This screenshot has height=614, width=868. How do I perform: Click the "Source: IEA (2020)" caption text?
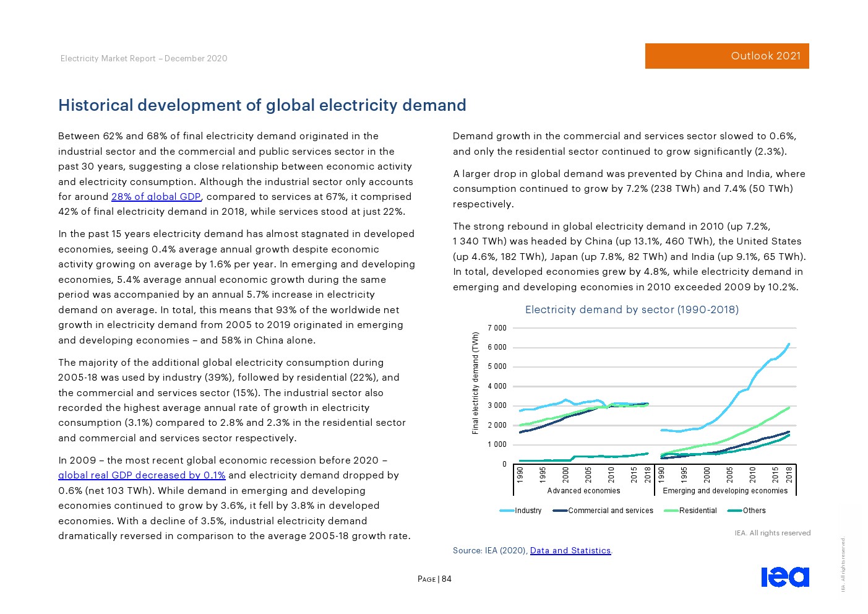point(489,550)
